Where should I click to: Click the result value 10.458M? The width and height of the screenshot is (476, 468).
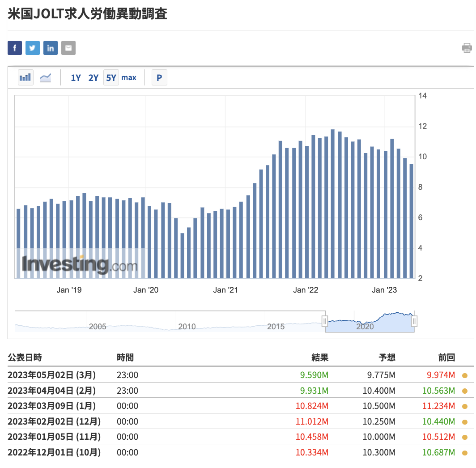[312, 437]
